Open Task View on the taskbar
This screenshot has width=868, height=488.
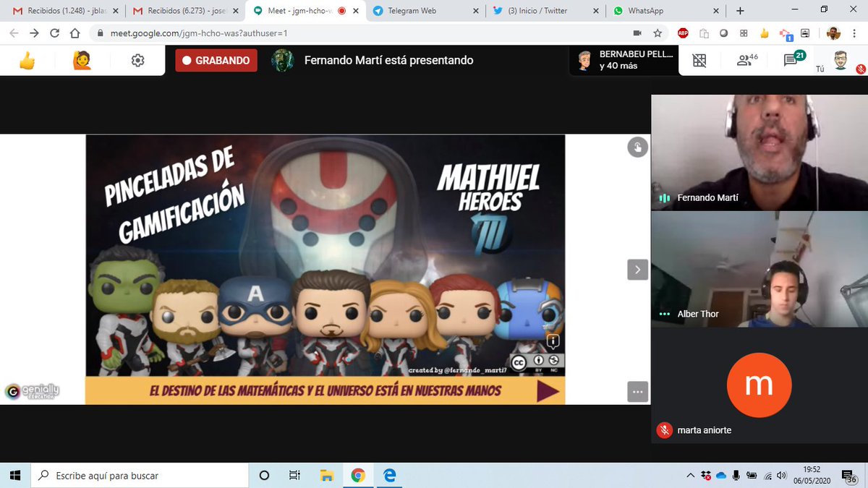[x=294, y=475]
